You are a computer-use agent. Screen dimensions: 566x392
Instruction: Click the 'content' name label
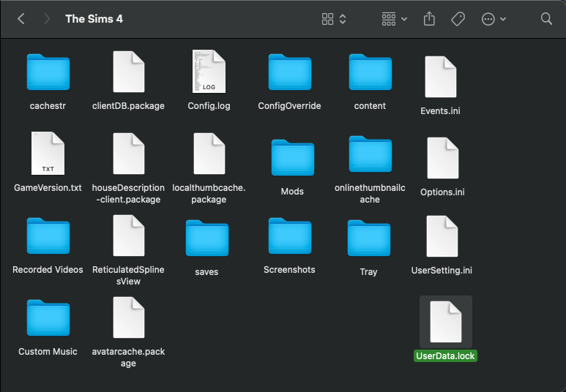tap(370, 105)
